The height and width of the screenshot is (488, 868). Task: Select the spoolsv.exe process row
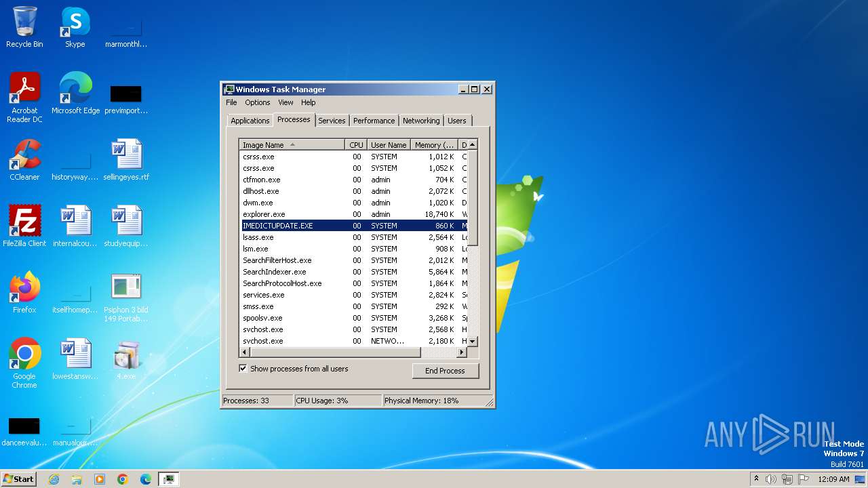[353, 318]
